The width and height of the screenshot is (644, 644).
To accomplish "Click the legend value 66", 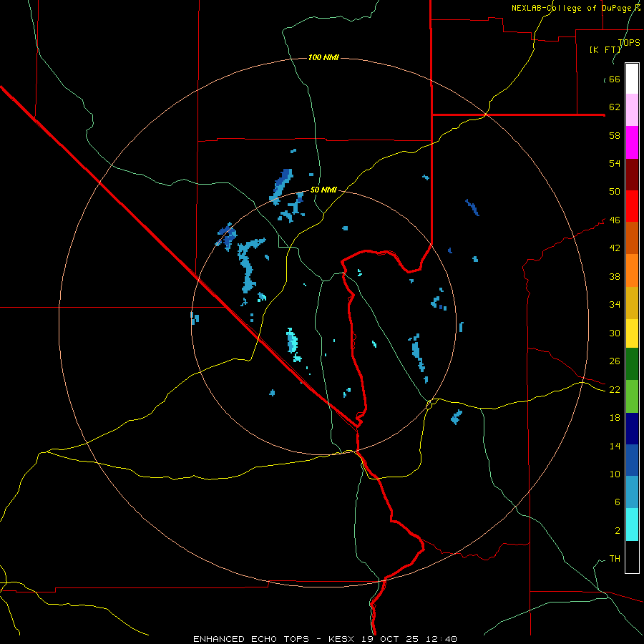I will [615, 79].
